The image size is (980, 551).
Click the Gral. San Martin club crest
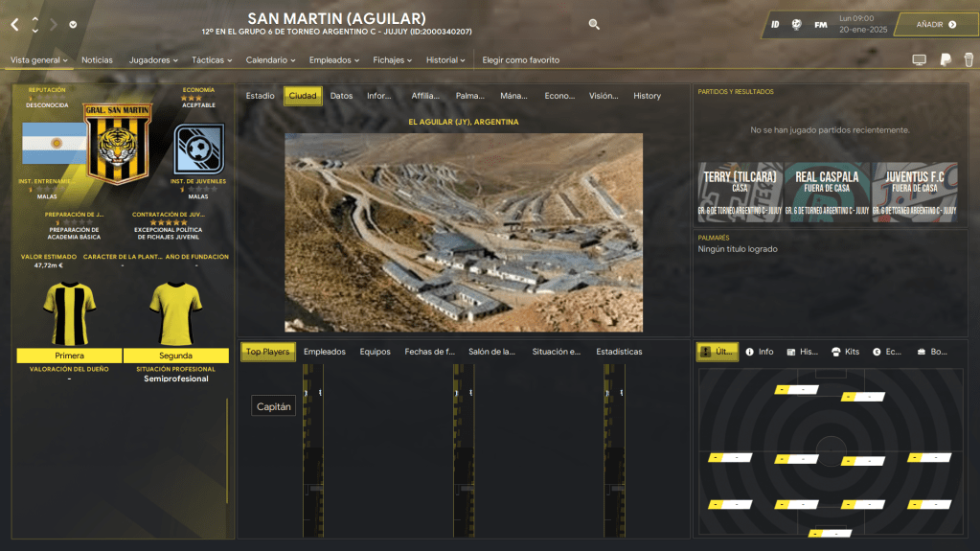pyautogui.click(x=118, y=142)
